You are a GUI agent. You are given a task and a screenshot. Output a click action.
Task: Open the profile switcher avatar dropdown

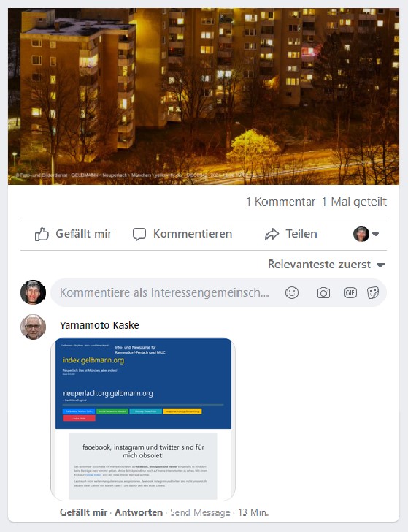366,234
